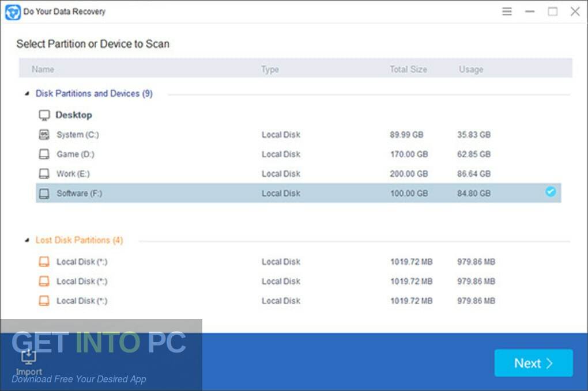The image size is (588, 391).
Task: Select the Software (F:) partition row
Action: (298, 193)
